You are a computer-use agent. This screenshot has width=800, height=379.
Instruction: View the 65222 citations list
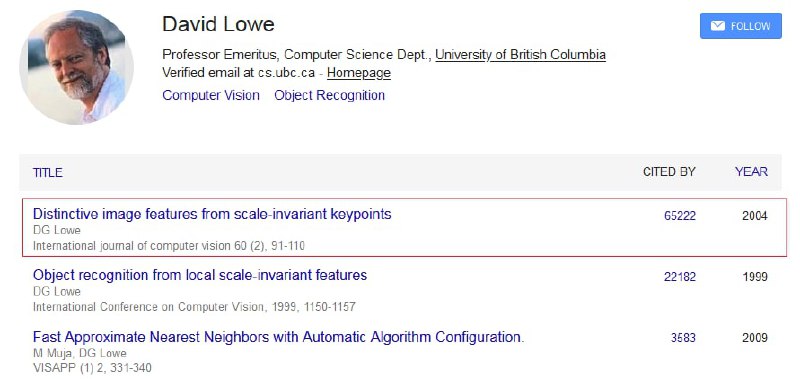pos(680,216)
